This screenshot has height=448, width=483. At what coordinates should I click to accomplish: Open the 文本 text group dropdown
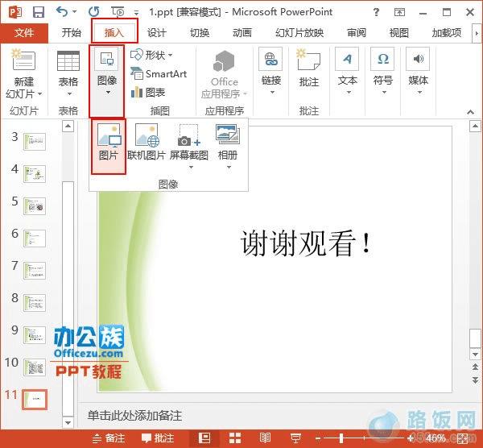pos(348,72)
